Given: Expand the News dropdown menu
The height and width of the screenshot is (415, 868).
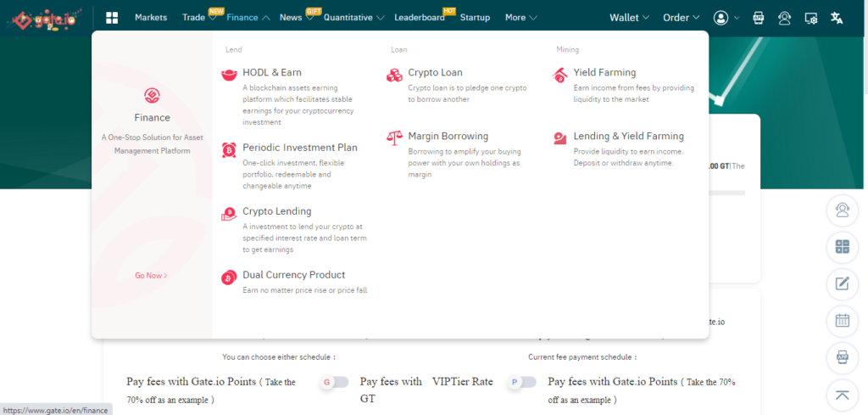Looking at the screenshot, I should [x=309, y=19].
